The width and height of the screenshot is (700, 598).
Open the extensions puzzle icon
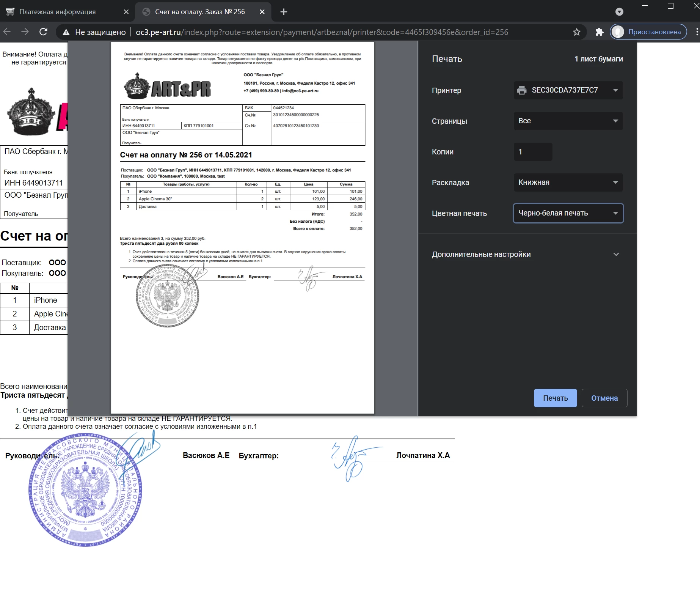click(600, 32)
